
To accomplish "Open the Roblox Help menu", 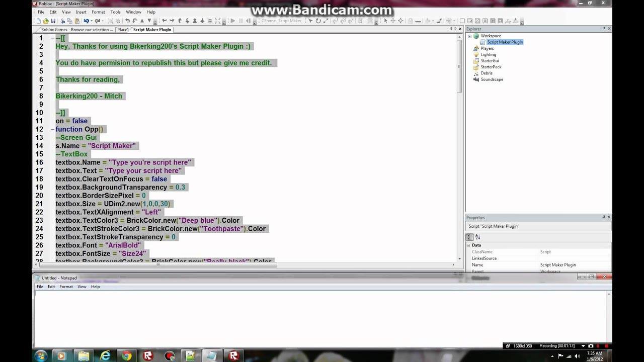I will [151, 12].
